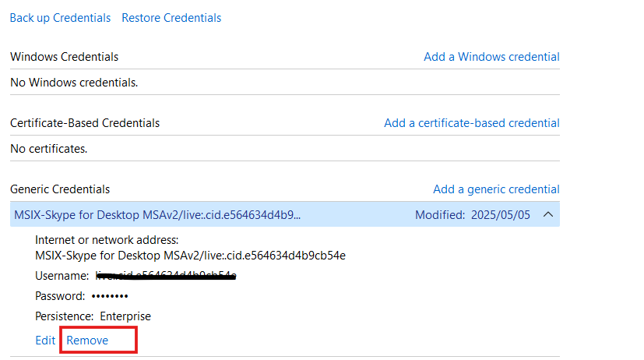644x360 pixels.
Task: Select the Generic Credentials heading
Action: [60, 189]
